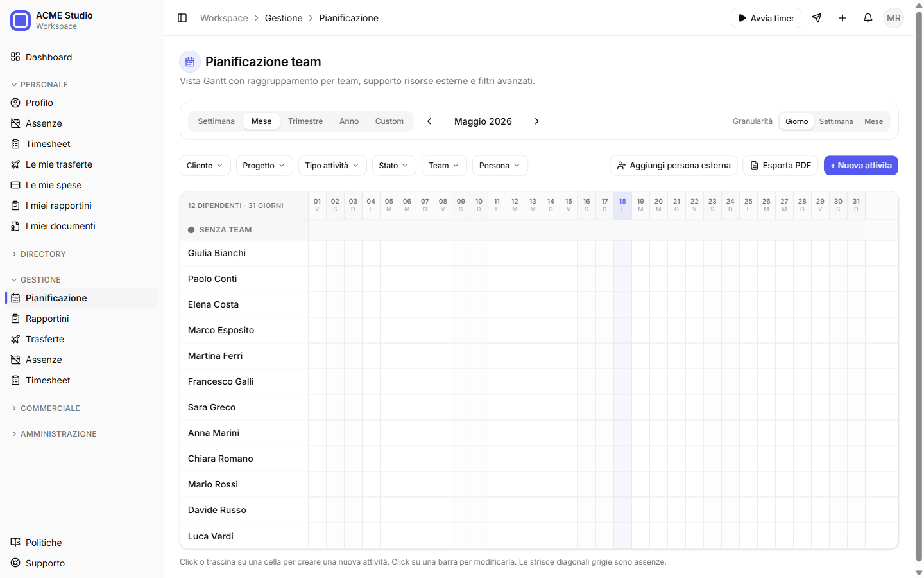
Task: Switch to the Trimestre view tab
Action: point(305,121)
